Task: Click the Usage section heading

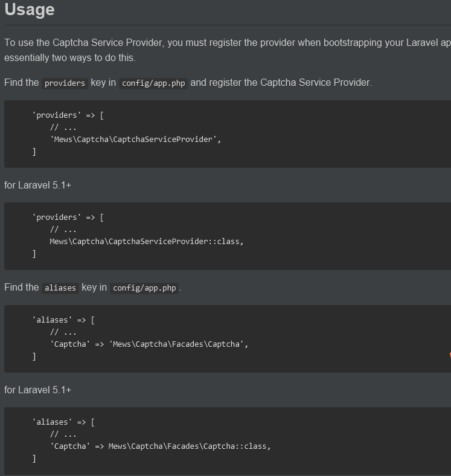Action: (30, 10)
